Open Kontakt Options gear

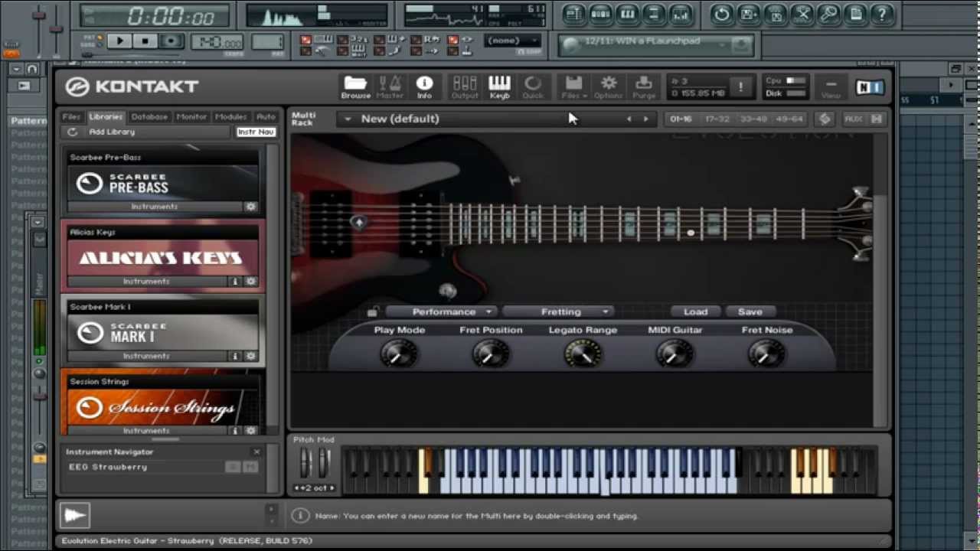pyautogui.click(x=609, y=87)
